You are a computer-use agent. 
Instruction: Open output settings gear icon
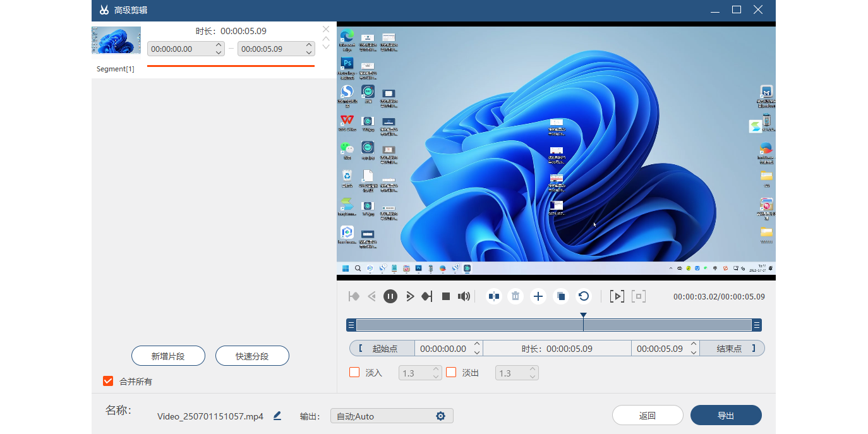pyautogui.click(x=441, y=416)
